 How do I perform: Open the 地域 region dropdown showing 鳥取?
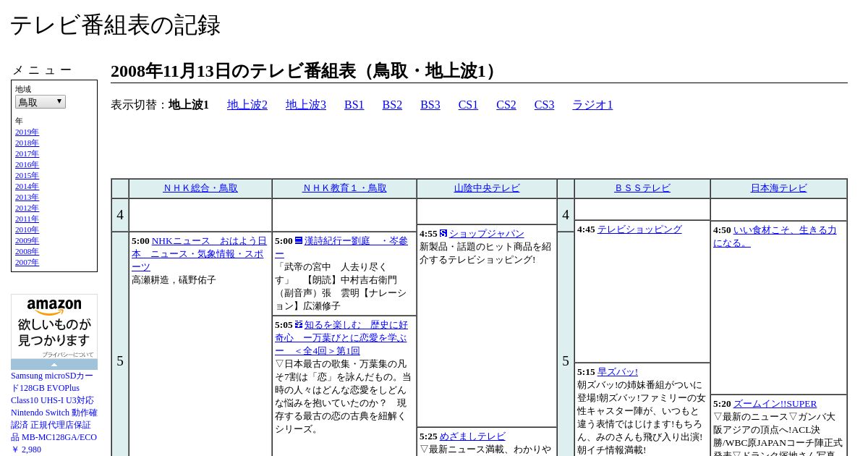click(41, 102)
